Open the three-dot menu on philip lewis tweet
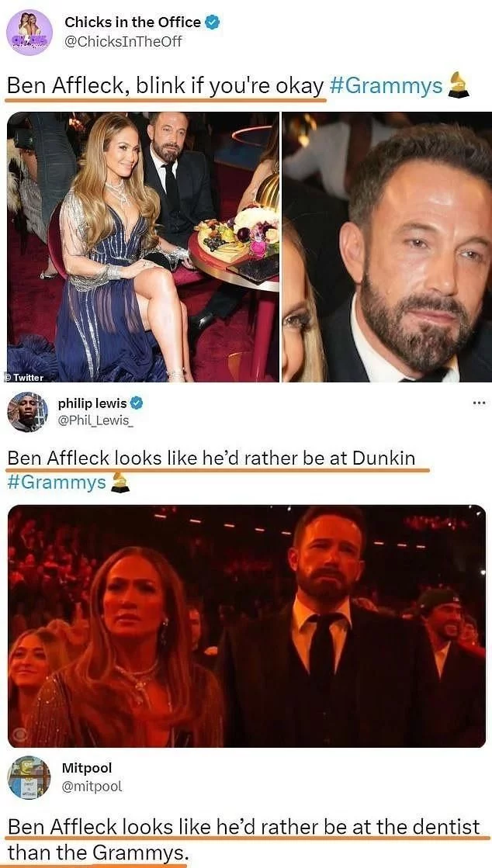Image resolution: width=492 pixels, height=868 pixels. (x=480, y=403)
